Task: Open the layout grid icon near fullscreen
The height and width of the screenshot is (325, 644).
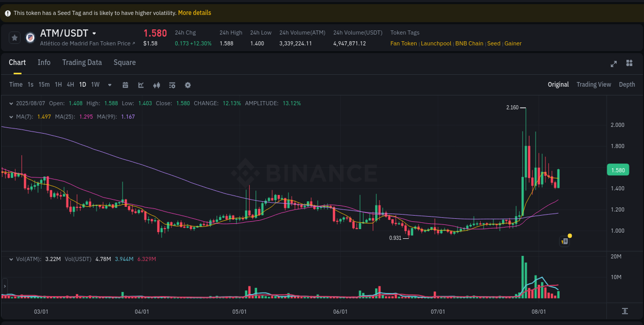Action: [x=629, y=63]
